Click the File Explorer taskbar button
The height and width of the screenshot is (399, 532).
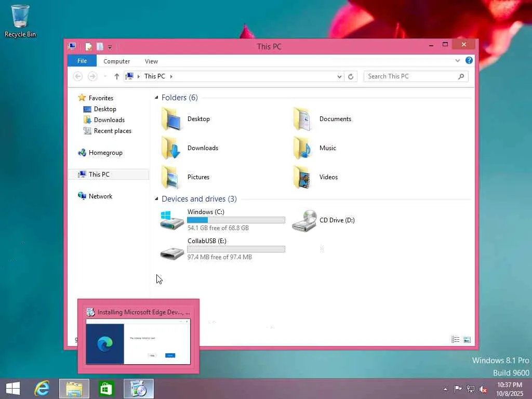(74, 389)
